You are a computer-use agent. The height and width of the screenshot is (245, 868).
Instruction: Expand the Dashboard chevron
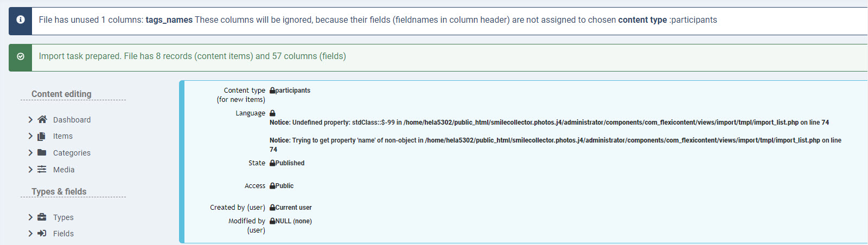click(x=30, y=119)
